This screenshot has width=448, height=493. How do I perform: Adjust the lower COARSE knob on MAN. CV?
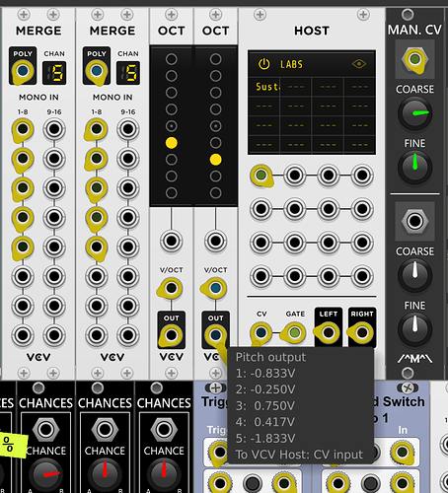pos(414,275)
